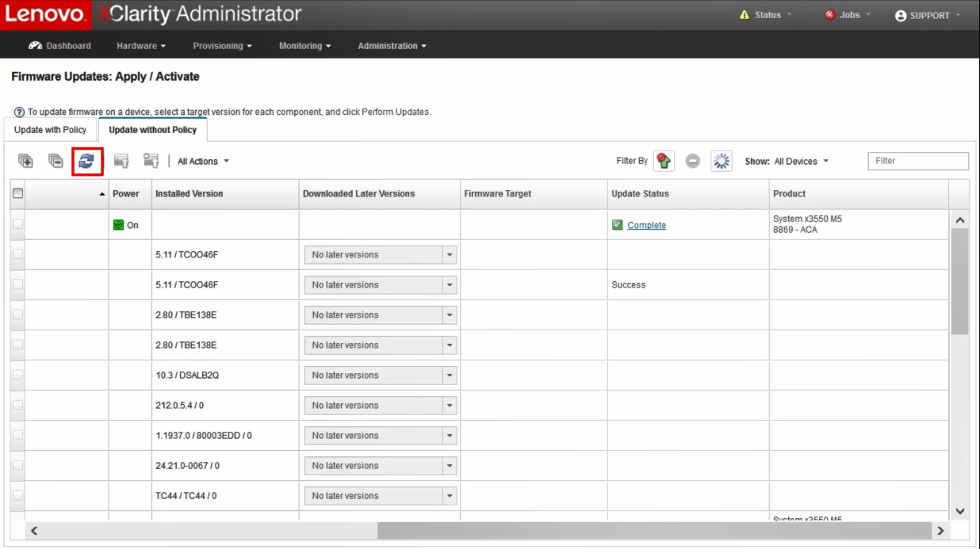Click the Expand All rows icon
The height and width of the screenshot is (549, 980).
[26, 161]
